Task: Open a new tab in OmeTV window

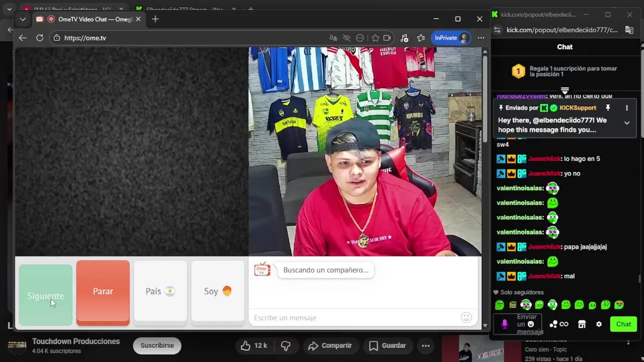Action: tap(155, 19)
